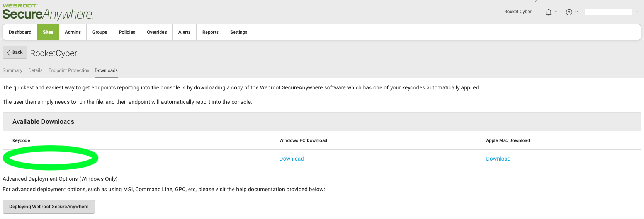The image size is (644, 219).
Task: Expand the notification bell dropdown arrow
Action: [x=556, y=12]
